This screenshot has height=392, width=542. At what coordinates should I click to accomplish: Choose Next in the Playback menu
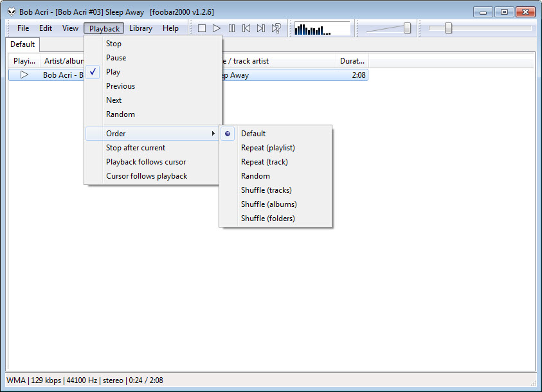[153, 100]
